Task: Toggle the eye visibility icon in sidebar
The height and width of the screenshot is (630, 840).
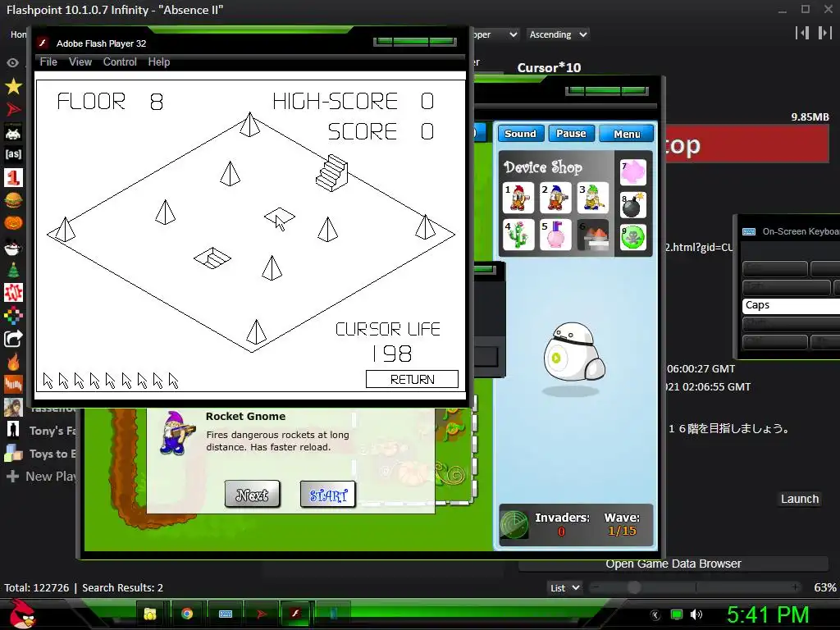Action: [x=12, y=62]
